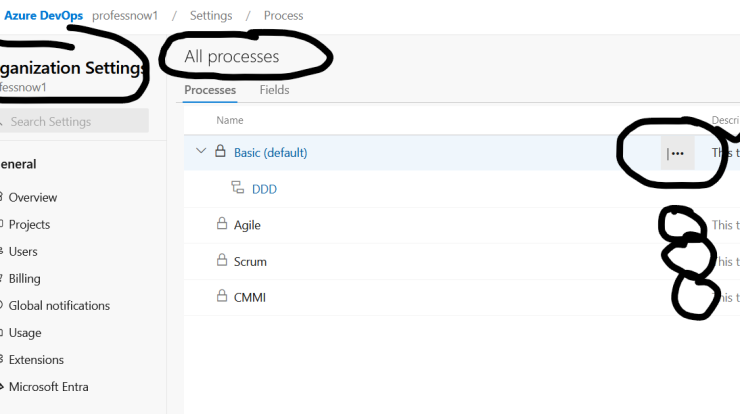
Task: Open the Basic (default) process
Action: pyautogui.click(x=270, y=152)
